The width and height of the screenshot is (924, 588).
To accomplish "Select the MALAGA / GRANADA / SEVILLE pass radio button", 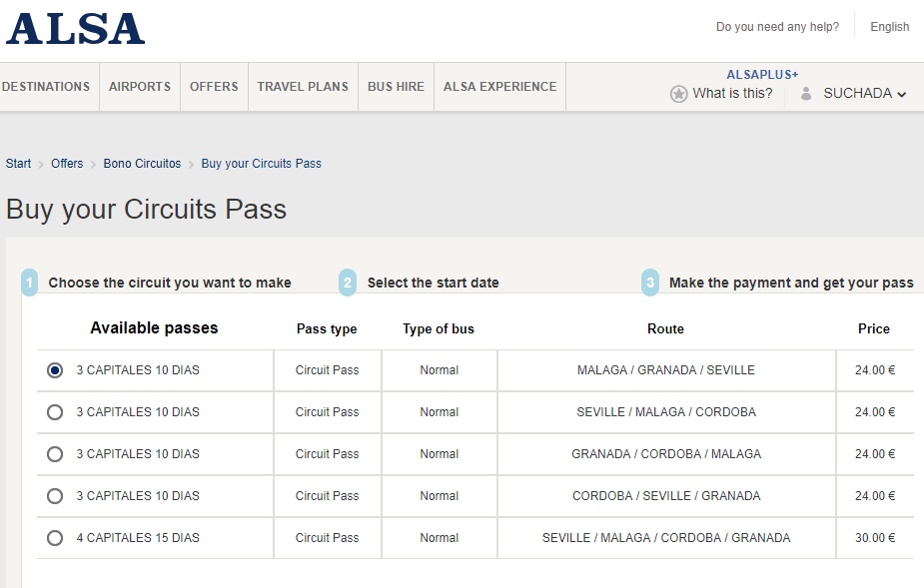I will click(x=55, y=370).
